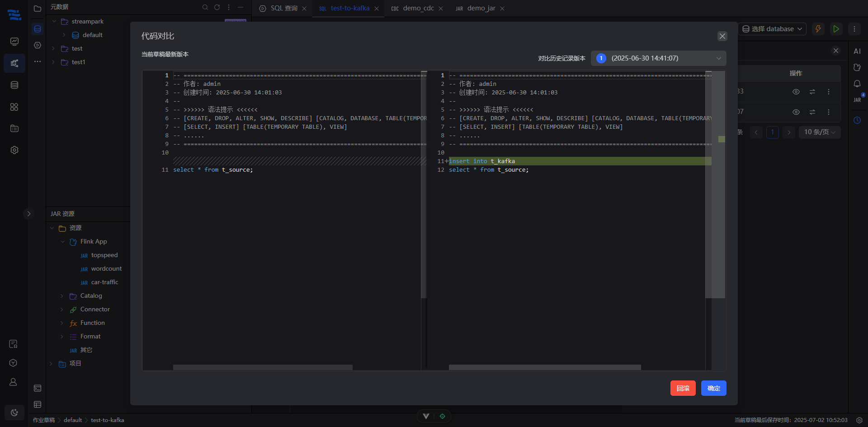Select the wordcount JAR item
Viewport: 868px width, 427px height.
pos(106,269)
